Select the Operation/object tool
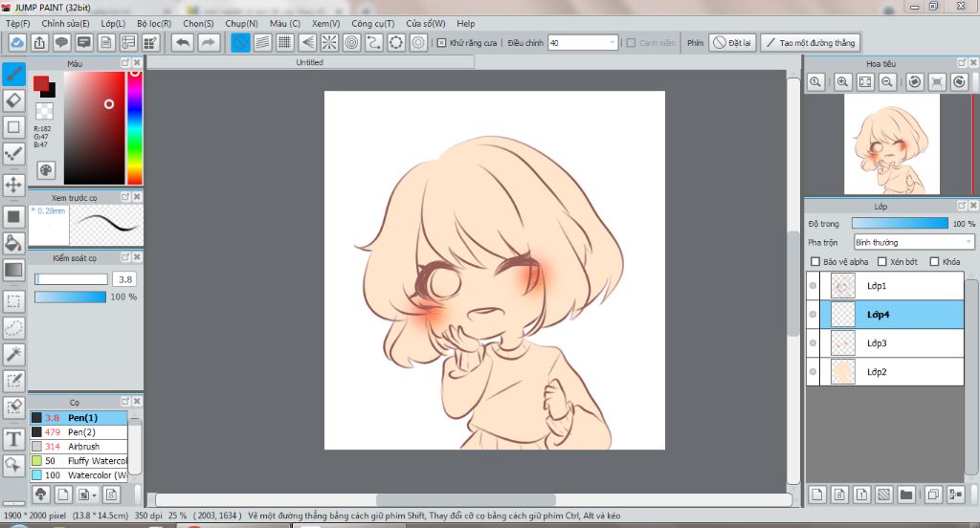Screen dimensions: 980x528 tap(13, 465)
